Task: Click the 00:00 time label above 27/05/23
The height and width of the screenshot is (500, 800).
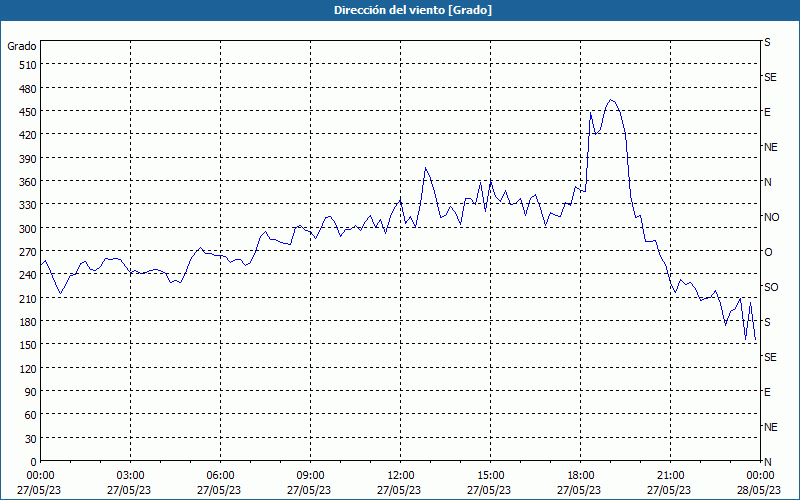Action: 40,476
